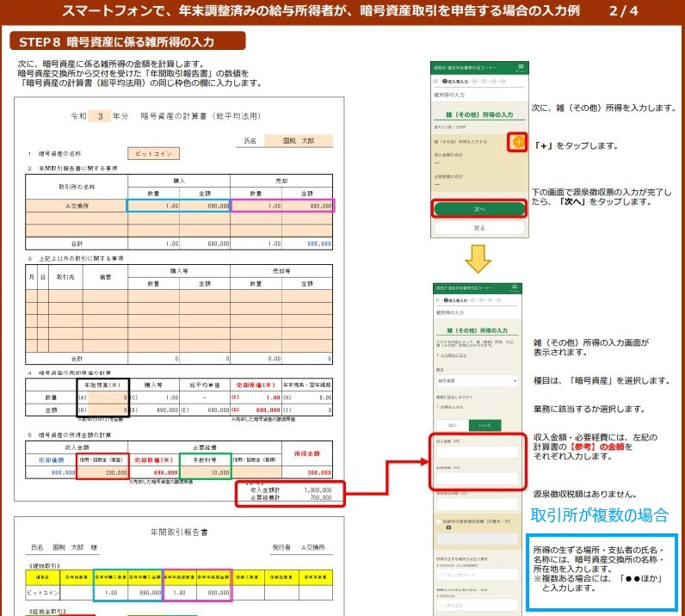Select the green いいえ option

click(484, 425)
